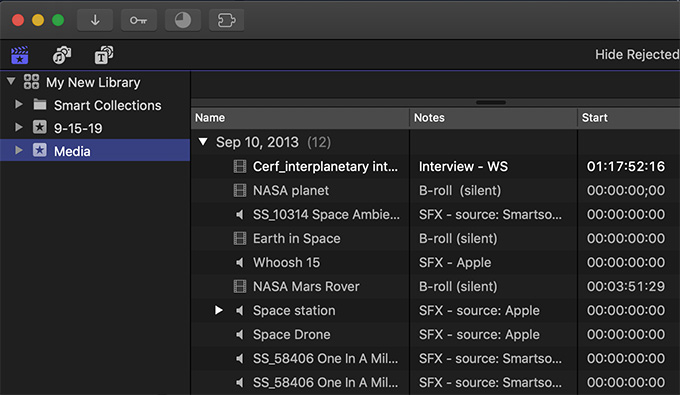
Task: Click B-roll (silent) note of NASA planet
Action: click(460, 190)
